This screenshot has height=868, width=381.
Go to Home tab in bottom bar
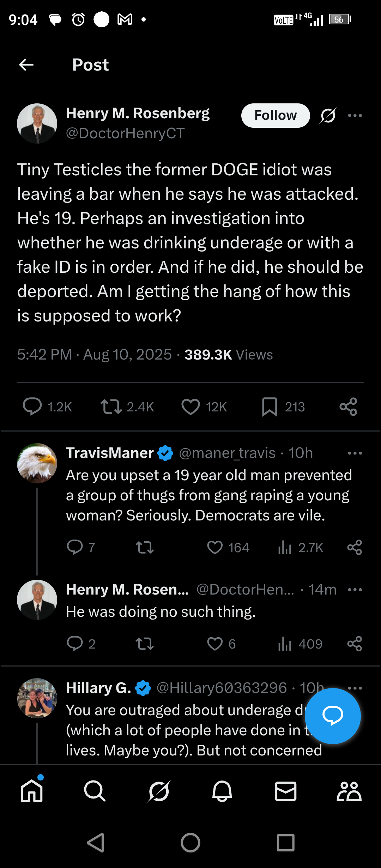pyautogui.click(x=32, y=791)
